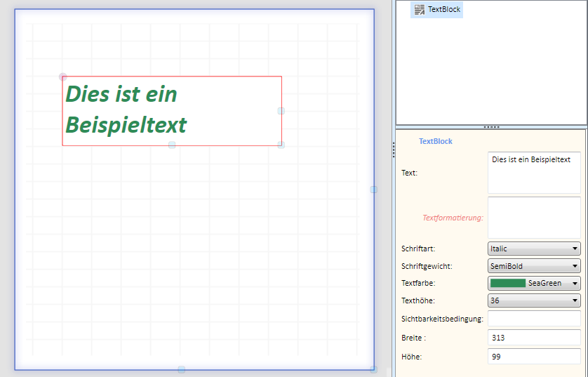The height and width of the screenshot is (377, 588).
Task: Click the right-middle handle of red text box
Action: 281,111
